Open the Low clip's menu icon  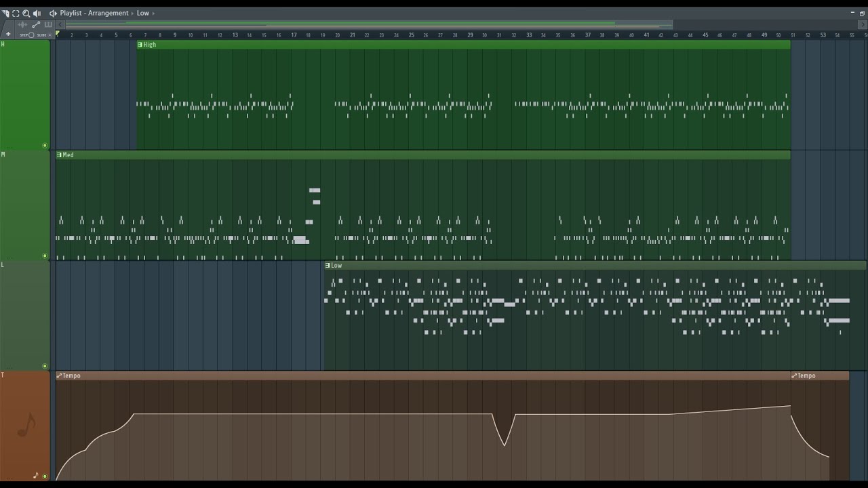pyautogui.click(x=328, y=266)
